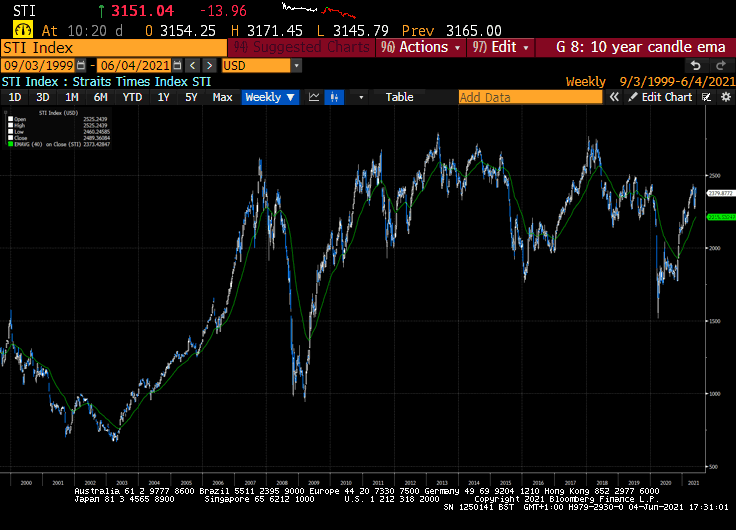This screenshot has width=736, height=530.
Task: Select the 5Y time range
Action: (x=191, y=97)
